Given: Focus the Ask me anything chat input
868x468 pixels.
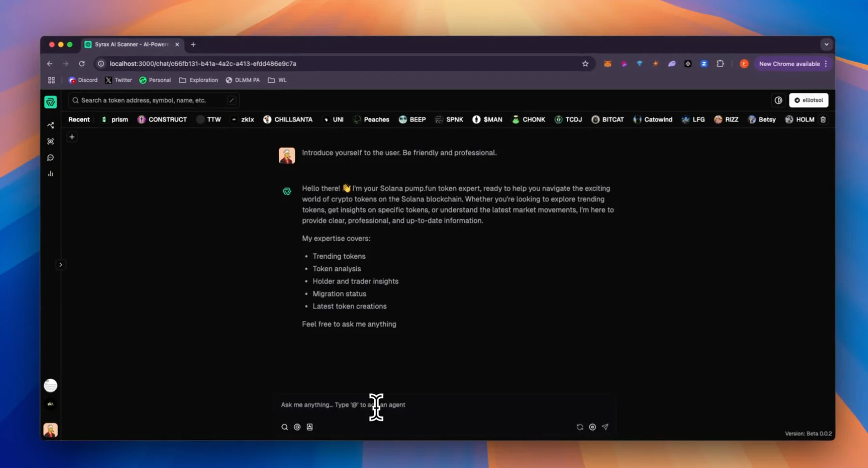Looking at the screenshot, I should pyautogui.click(x=444, y=405).
